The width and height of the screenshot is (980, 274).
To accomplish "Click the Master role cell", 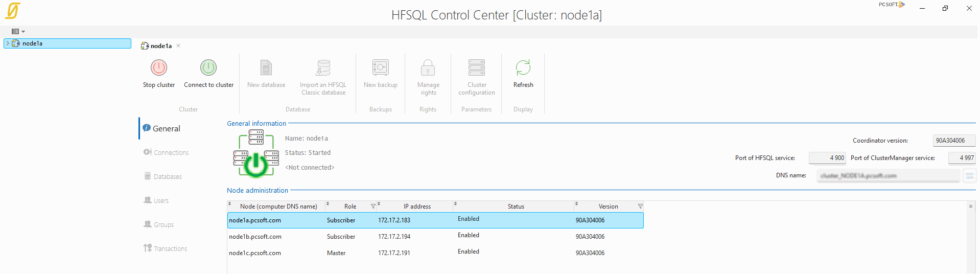I will 336,253.
